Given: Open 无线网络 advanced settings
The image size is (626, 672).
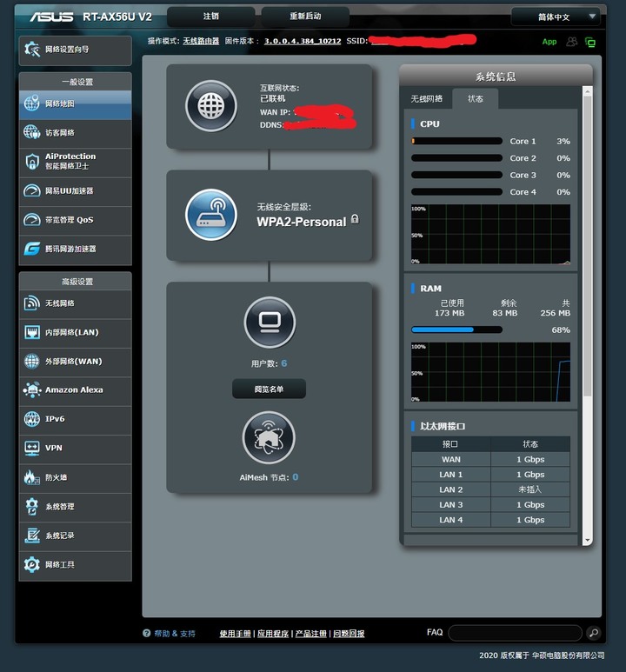Looking at the screenshot, I should click(x=75, y=304).
